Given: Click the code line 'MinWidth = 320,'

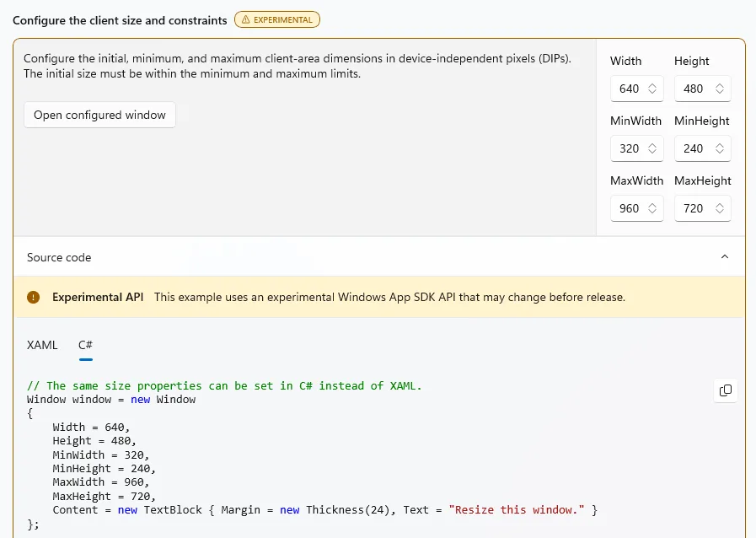Looking at the screenshot, I should pyautogui.click(x=101, y=455).
